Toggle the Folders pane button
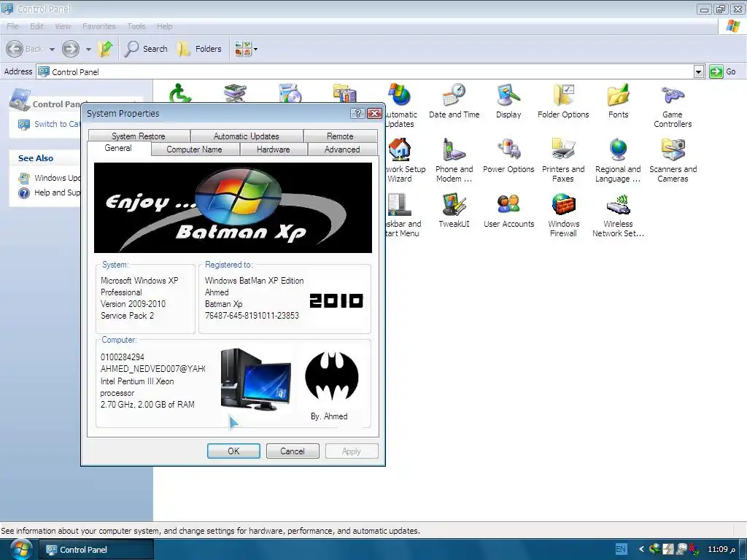The height and width of the screenshot is (560, 747). (x=199, y=49)
